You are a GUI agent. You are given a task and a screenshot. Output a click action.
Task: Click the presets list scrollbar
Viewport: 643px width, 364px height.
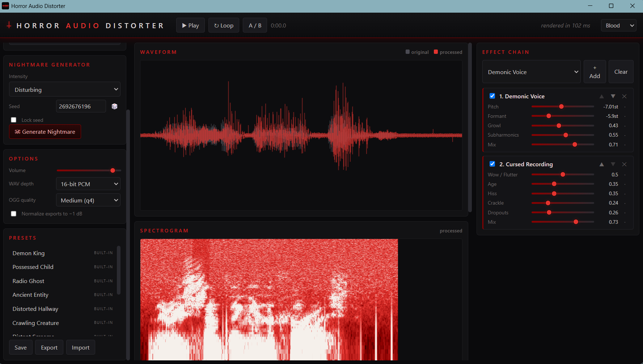tap(118, 270)
